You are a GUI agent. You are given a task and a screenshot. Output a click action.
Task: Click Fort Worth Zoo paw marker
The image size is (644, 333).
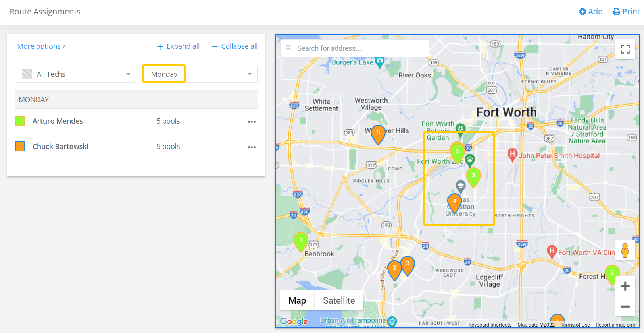pyautogui.click(x=470, y=161)
